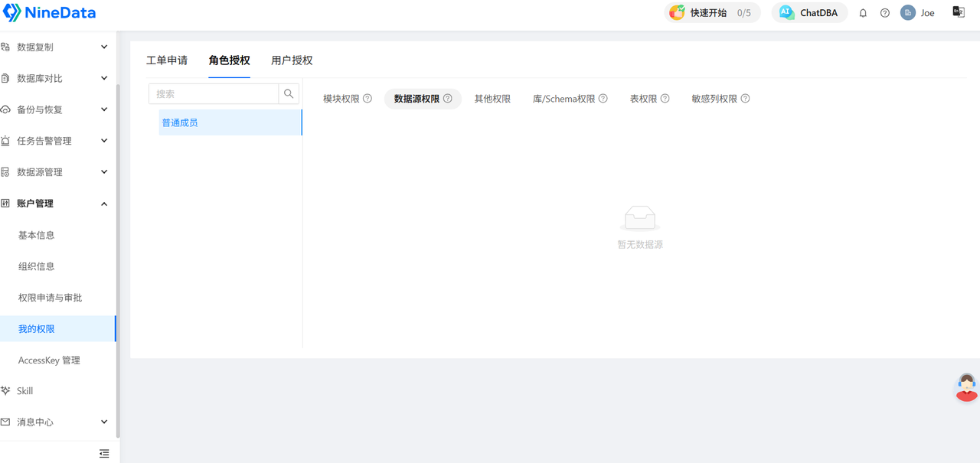Viewport: 980px width, 463px height.
Task: Click the help icon beside 表权限
Action: click(x=665, y=99)
